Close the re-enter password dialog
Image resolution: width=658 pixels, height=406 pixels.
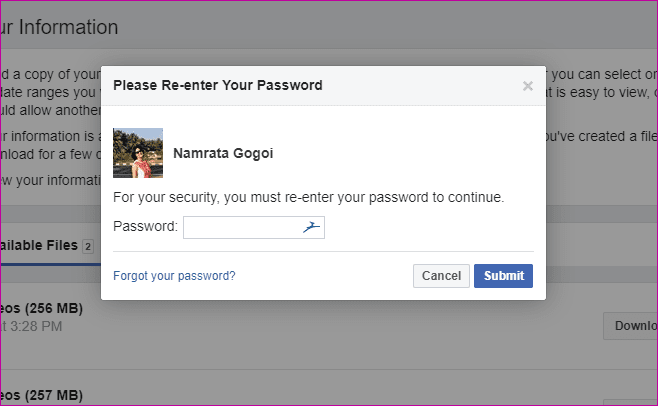[x=527, y=86]
